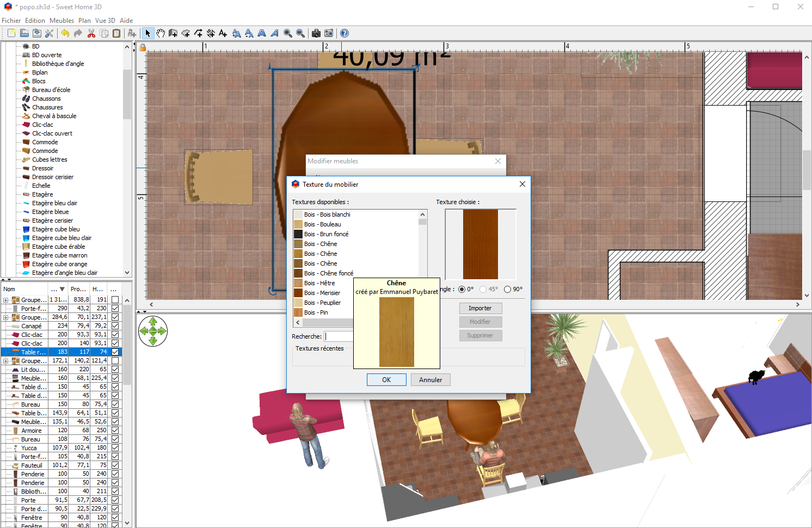Select the 0° angle radio button
Screen dimensions: 812x528
point(462,290)
